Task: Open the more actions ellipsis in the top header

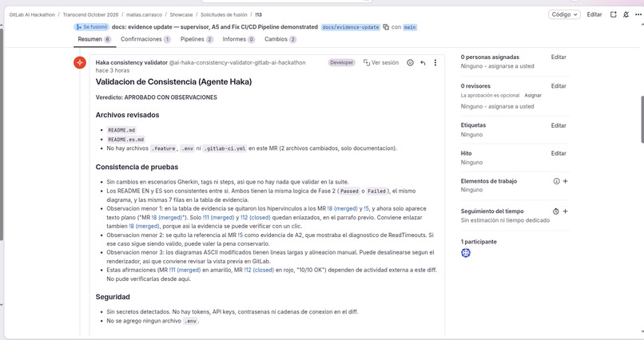Action: (x=638, y=14)
